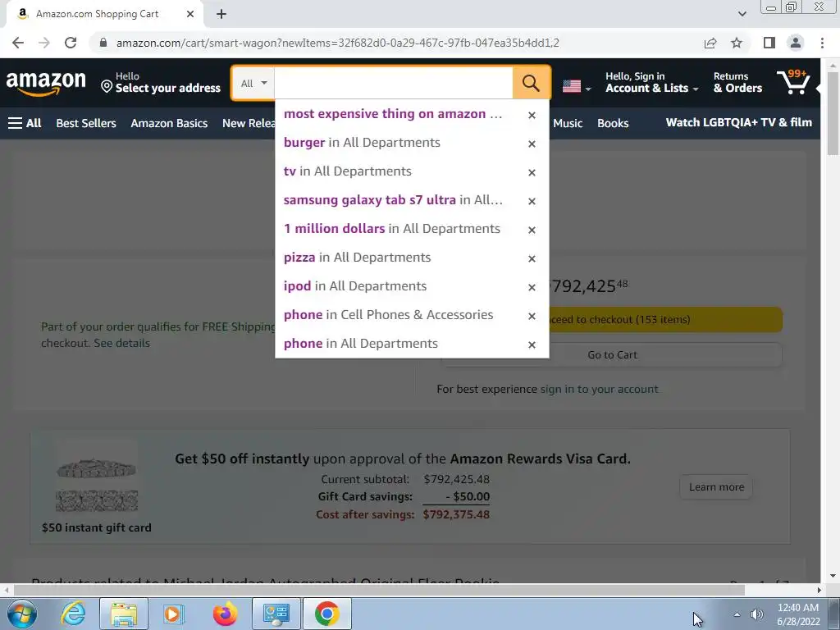The image size is (840, 630).
Task: Bookmark this page with the star
Action: pos(737,43)
